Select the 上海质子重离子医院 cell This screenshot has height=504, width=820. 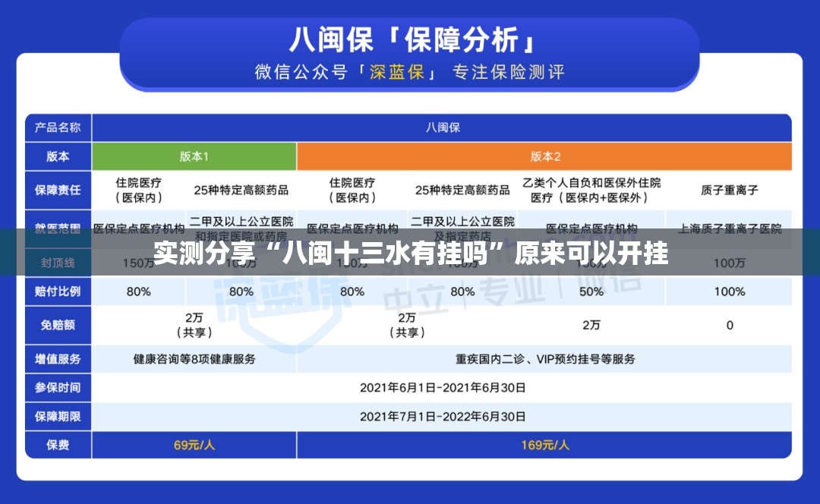tap(730, 228)
